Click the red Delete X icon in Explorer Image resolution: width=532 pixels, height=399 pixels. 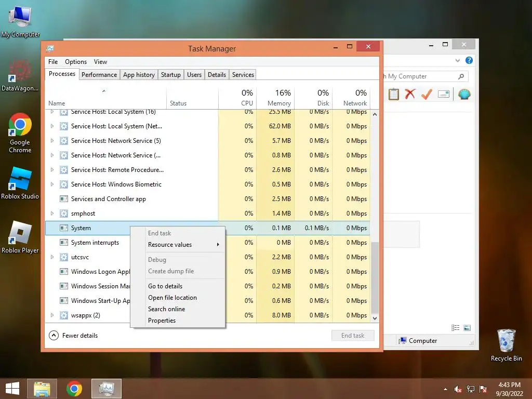pyautogui.click(x=410, y=94)
